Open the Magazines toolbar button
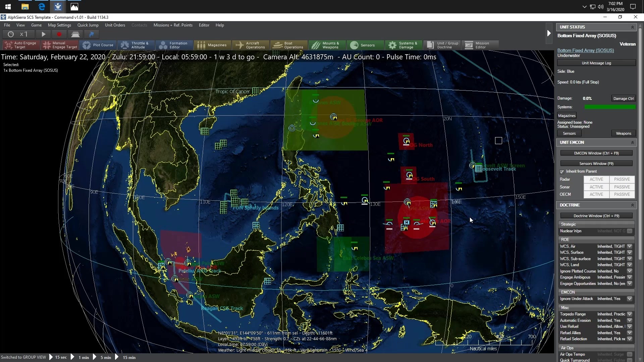This screenshot has width=644, height=362. pos(213,45)
